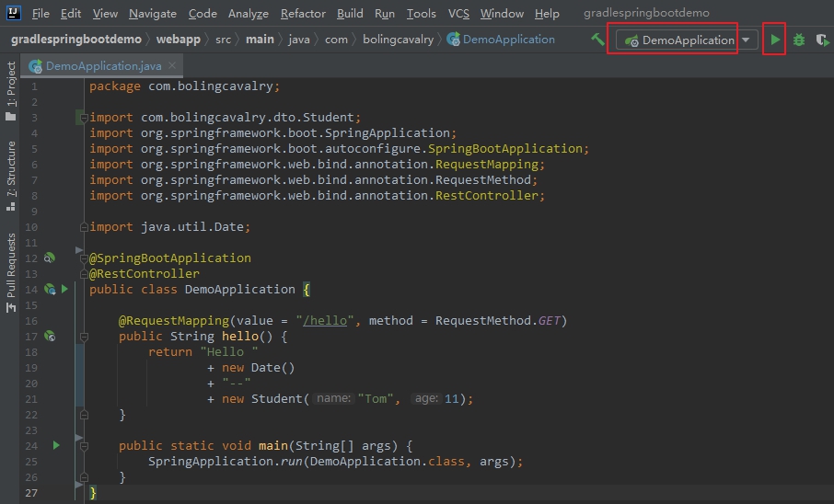Click the name: parameter hint
Viewport: 834px width, 504px height.
pyautogui.click(x=333, y=398)
